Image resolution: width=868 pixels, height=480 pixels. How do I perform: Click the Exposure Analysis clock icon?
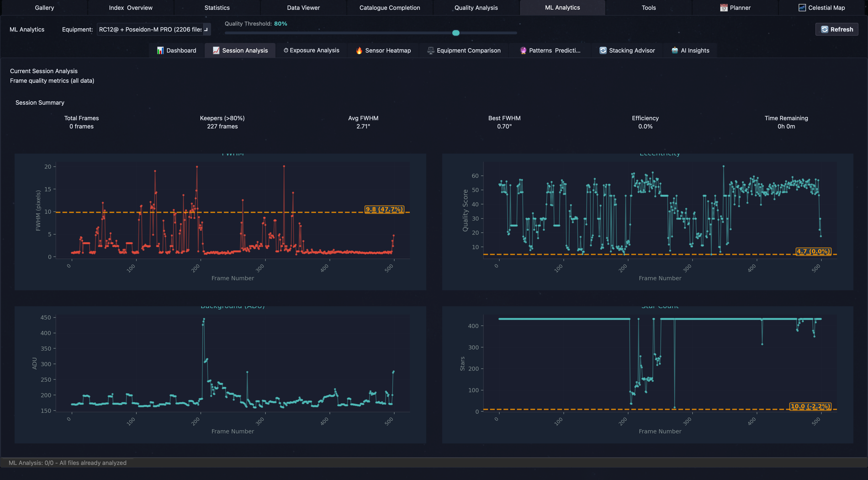[x=286, y=50]
